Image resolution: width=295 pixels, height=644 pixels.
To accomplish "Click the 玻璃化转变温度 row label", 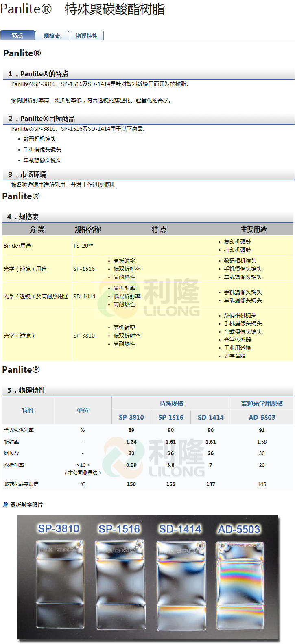I will [22, 484].
